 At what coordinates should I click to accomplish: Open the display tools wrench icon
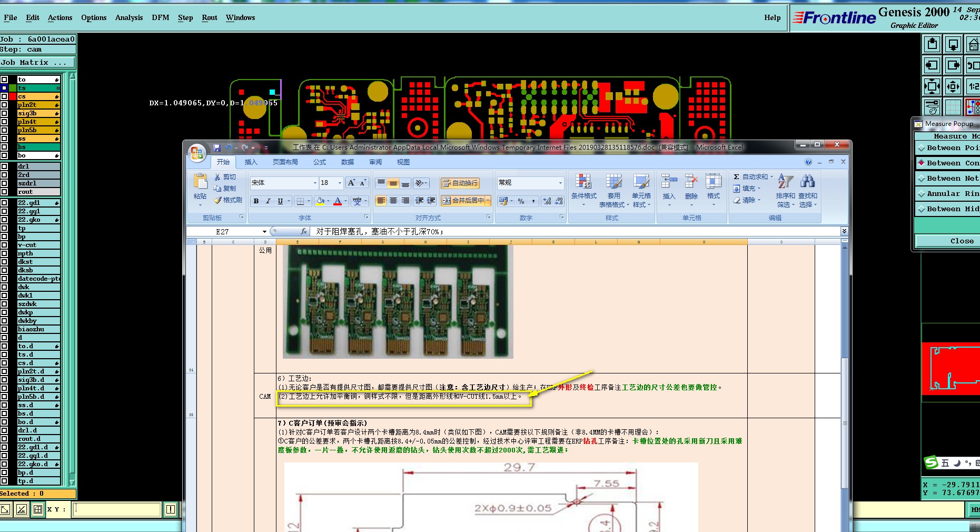tap(932, 107)
